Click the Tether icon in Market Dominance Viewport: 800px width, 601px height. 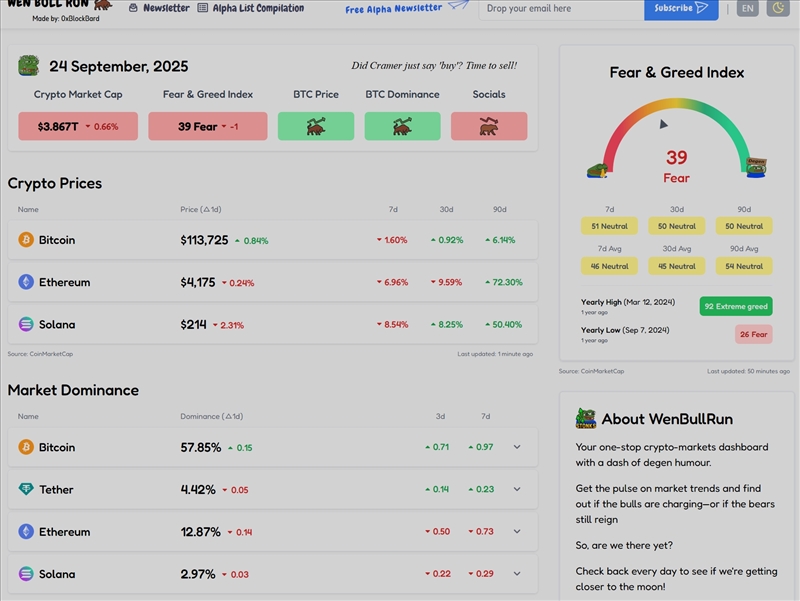tap(26, 489)
